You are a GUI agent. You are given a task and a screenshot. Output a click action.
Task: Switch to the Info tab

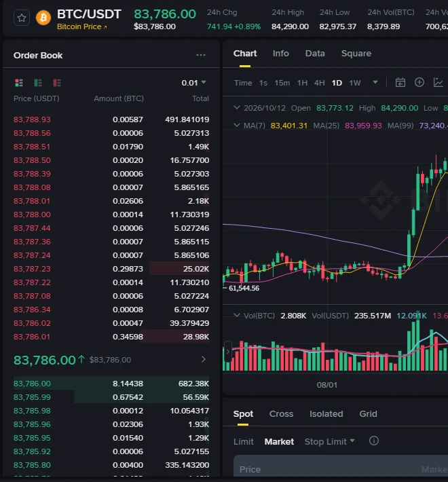[x=281, y=54]
